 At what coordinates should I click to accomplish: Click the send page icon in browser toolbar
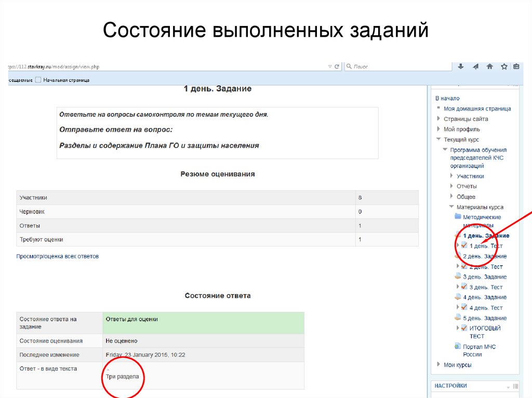pyautogui.click(x=475, y=66)
